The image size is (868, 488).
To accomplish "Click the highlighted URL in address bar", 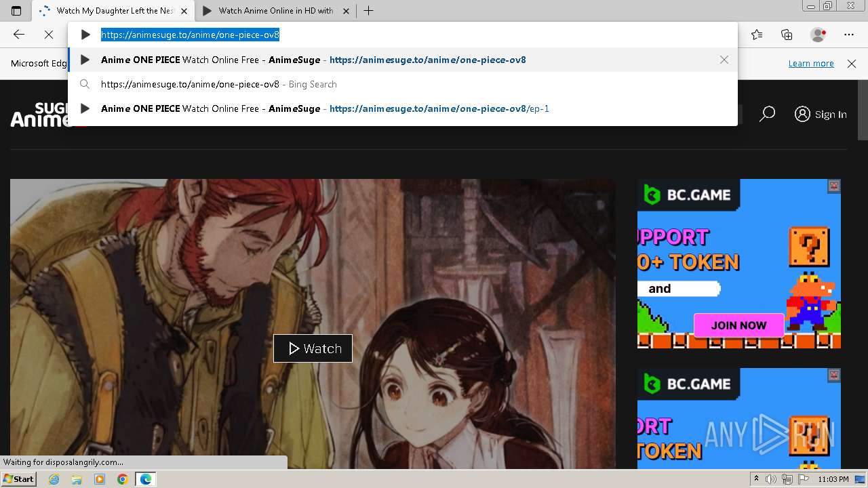I will click(190, 35).
